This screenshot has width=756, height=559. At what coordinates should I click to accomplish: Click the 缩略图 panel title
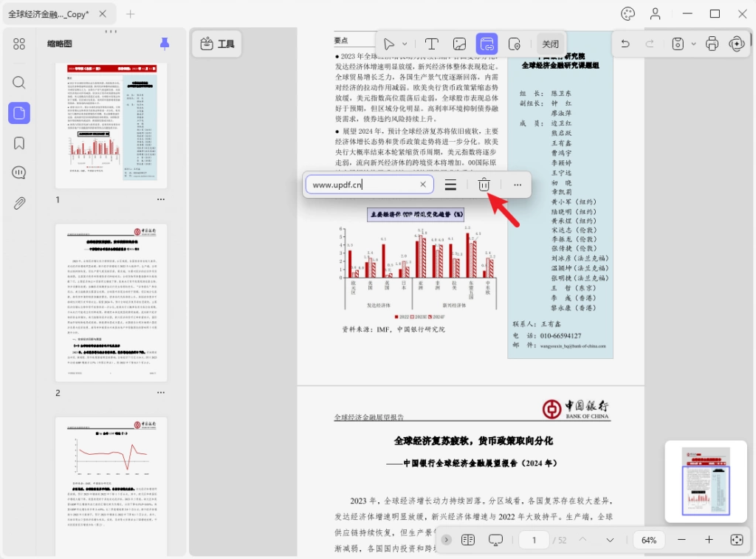[59, 44]
